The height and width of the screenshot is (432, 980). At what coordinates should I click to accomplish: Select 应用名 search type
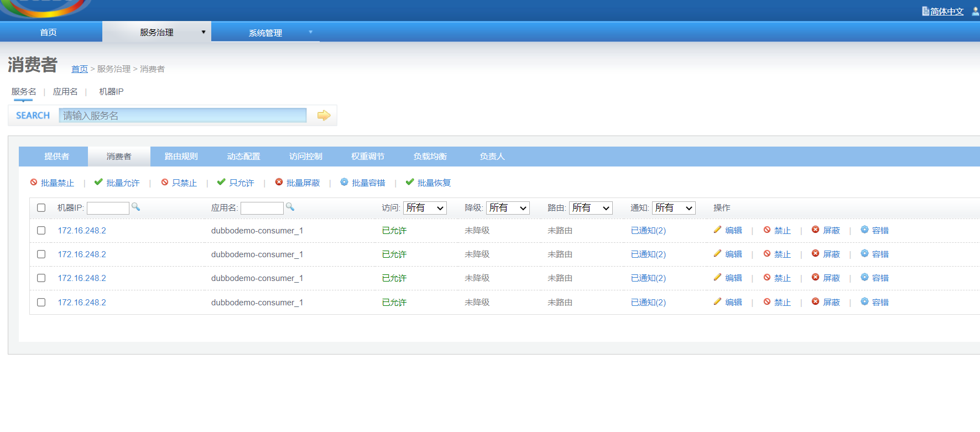point(65,91)
